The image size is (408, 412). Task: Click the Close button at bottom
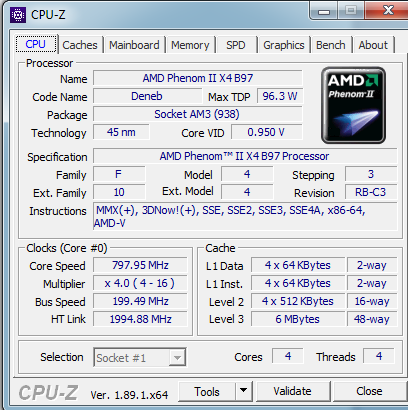click(x=369, y=391)
